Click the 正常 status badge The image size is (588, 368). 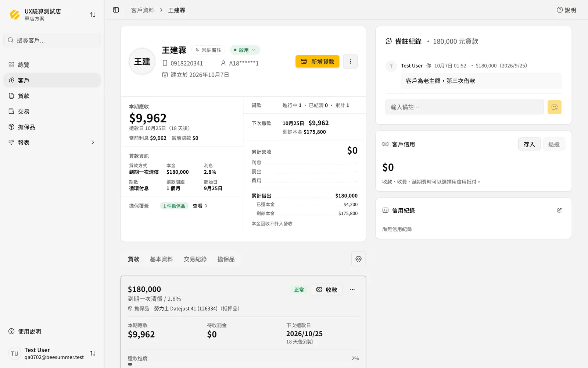click(299, 290)
